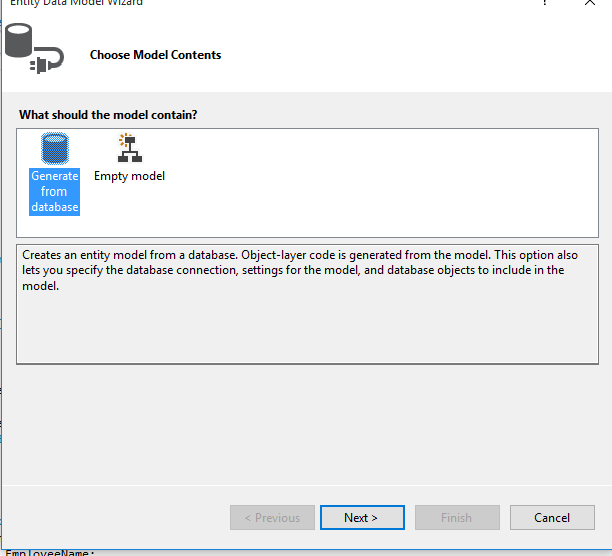The height and width of the screenshot is (556, 612).
Task: Click the 'Choose Model Contents' heading
Action: click(x=155, y=55)
